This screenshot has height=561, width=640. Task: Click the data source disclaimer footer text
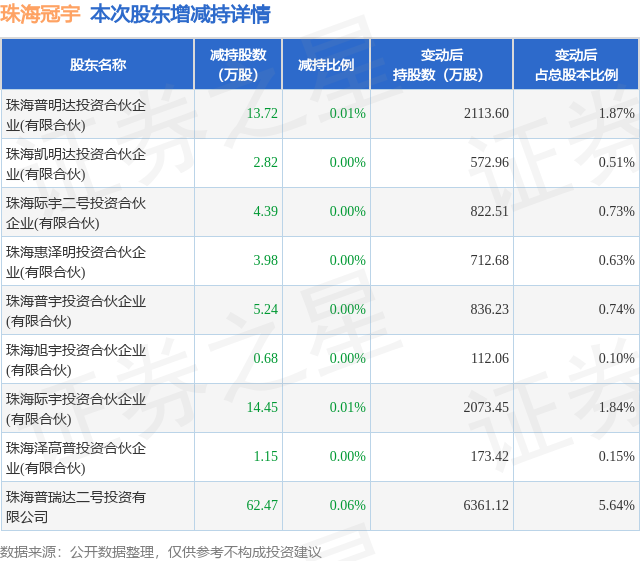point(161,552)
